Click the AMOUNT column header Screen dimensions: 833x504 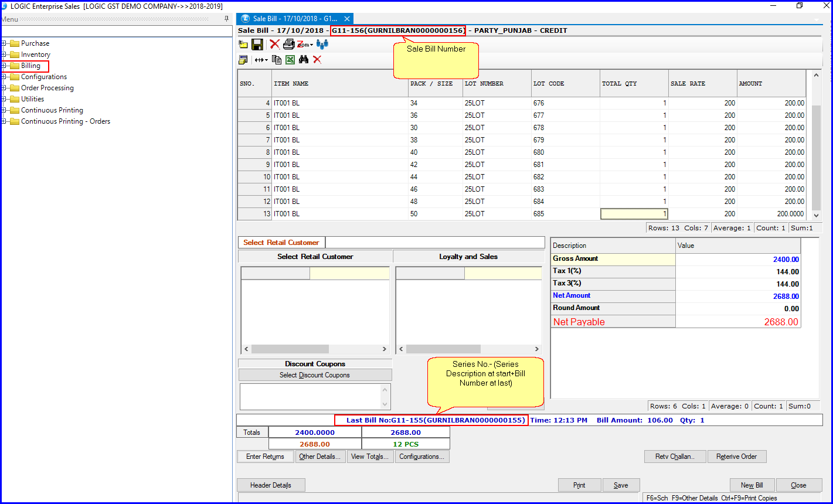(x=771, y=84)
